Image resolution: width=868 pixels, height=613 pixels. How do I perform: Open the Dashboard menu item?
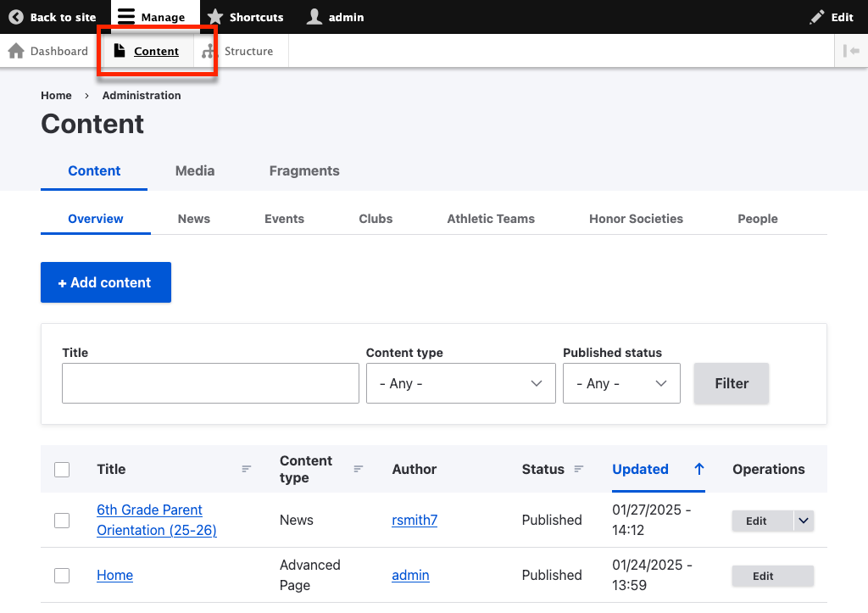click(x=59, y=51)
